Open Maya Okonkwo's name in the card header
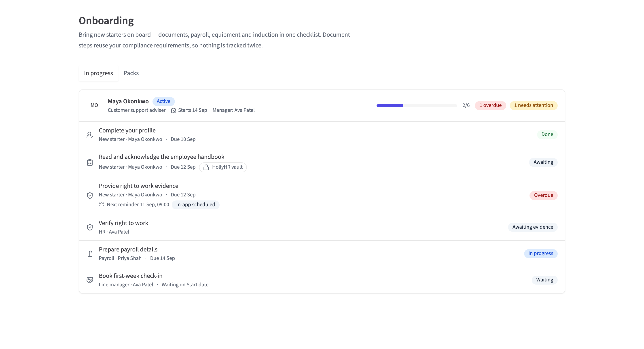Screen dimensions: 644x349 tap(128, 101)
